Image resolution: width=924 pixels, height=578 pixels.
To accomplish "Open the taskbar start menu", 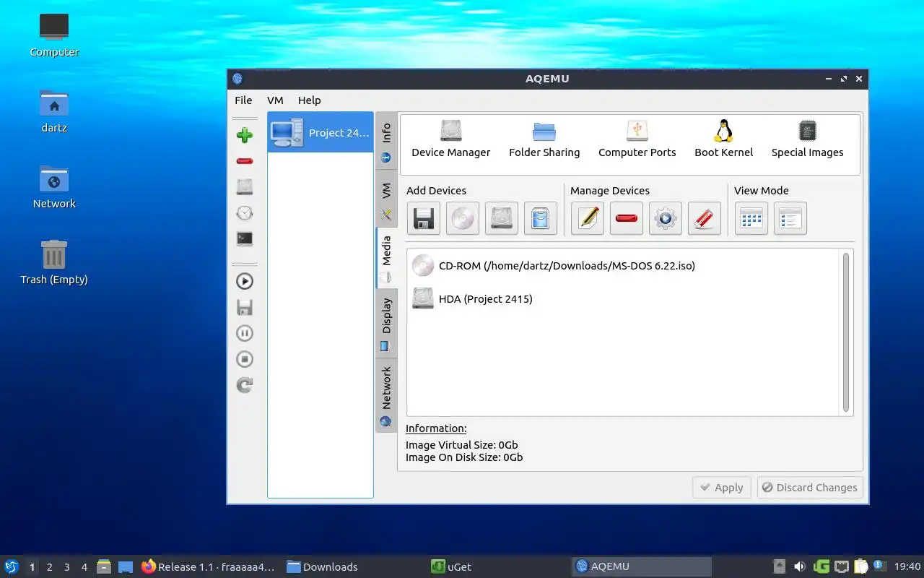I will 12,566.
